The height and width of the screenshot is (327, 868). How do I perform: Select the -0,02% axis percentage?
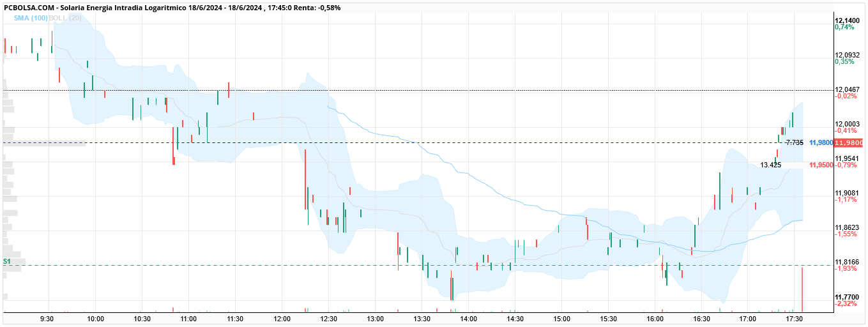[x=846, y=96]
